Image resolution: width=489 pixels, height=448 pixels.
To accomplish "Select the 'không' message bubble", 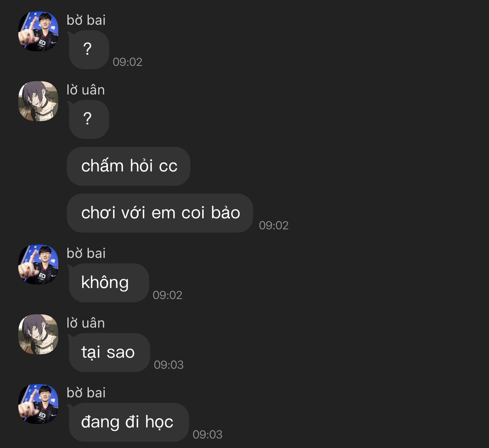I will point(109,283).
